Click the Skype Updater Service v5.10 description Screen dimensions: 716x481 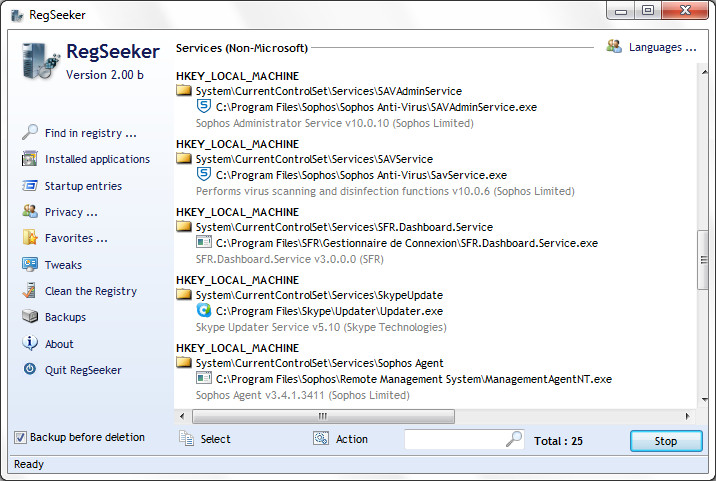pyautogui.click(x=321, y=327)
